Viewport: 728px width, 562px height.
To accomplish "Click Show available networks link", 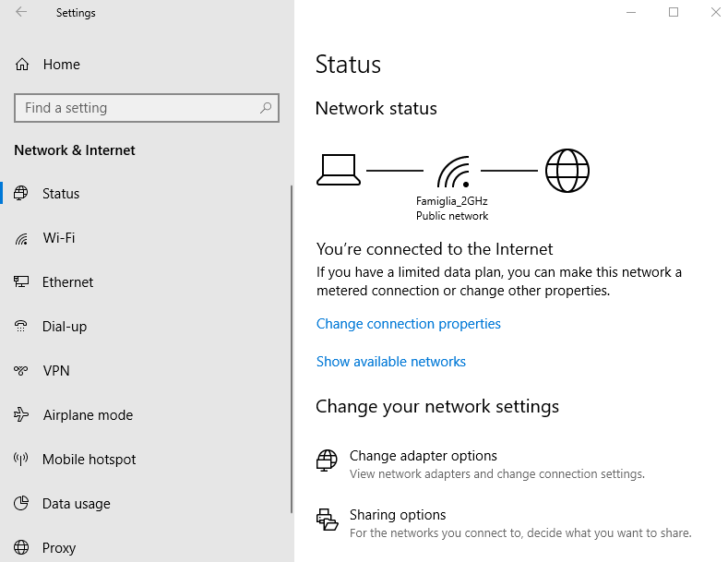I will [390, 362].
